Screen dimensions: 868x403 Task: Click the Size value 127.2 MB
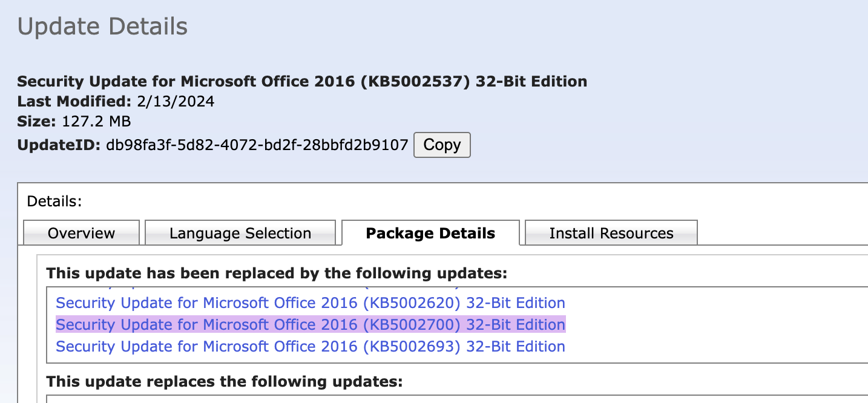pyautogui.click(x=96, y=121)
